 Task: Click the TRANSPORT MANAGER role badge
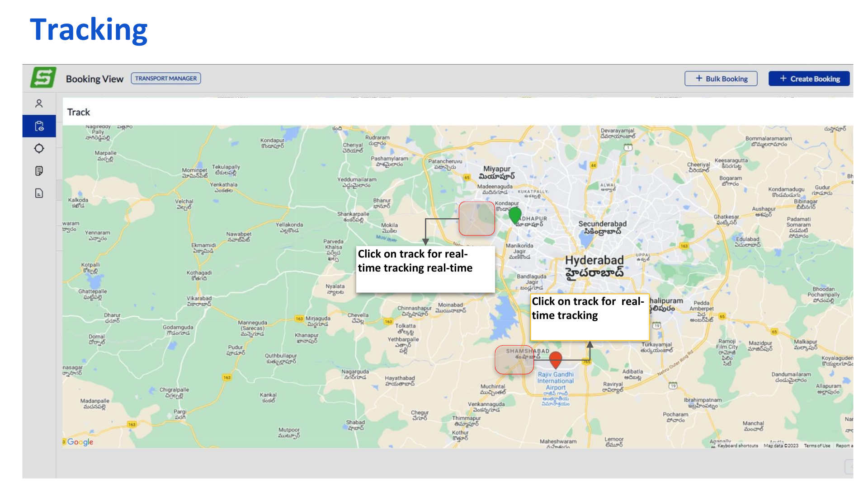click(166, 79)
